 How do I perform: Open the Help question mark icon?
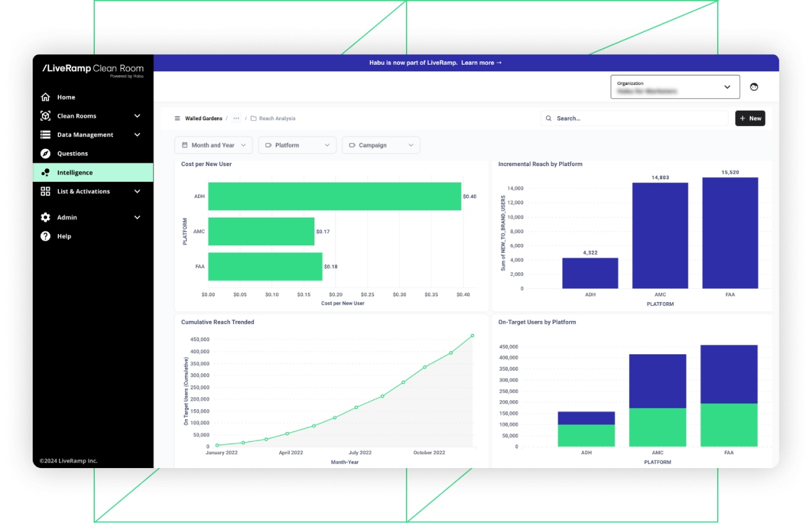click(45, 236)
